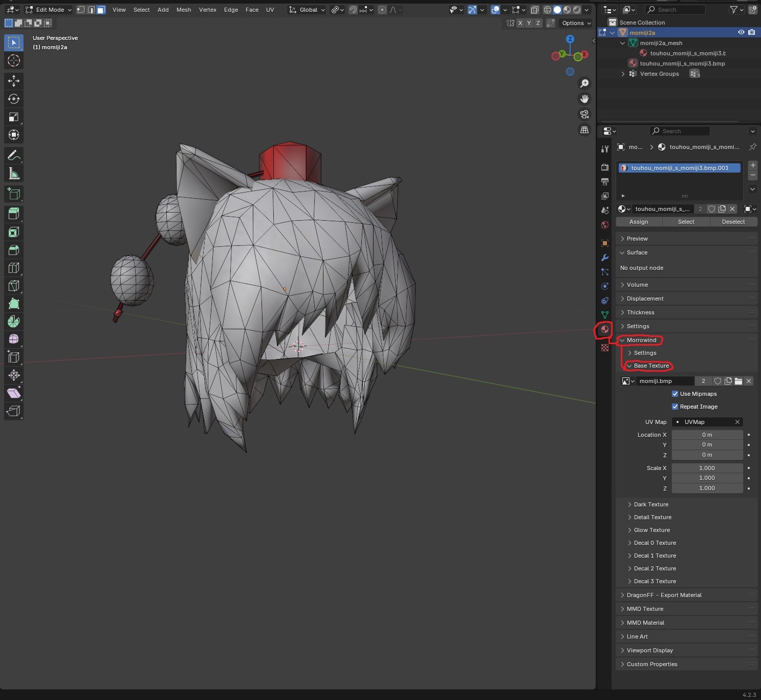The width and height of the screenshot is (761, 700).
Task: Switch to face select mode
Action: click(x=101, y=10)
